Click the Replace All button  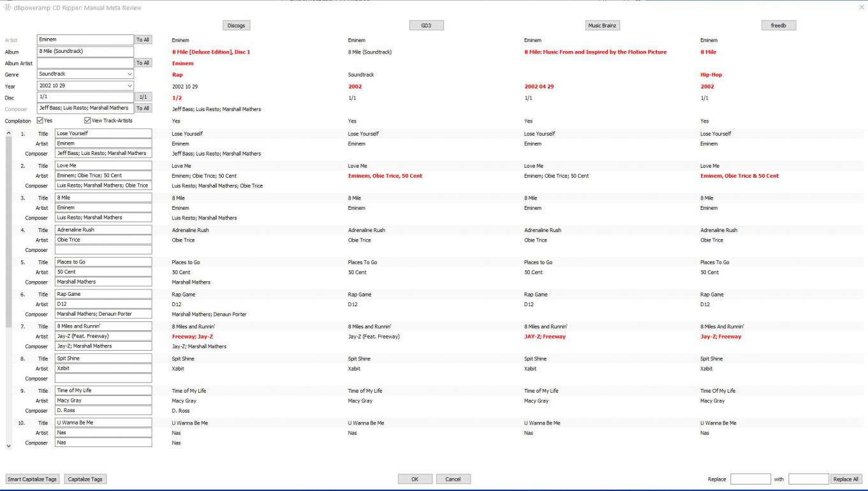(x=846, y=479)
